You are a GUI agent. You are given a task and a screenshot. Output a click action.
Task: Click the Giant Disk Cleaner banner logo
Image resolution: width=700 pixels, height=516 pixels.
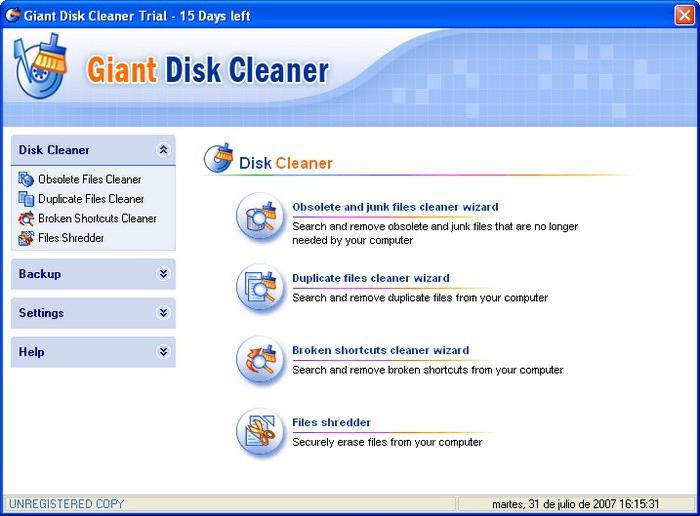[41, 66]
